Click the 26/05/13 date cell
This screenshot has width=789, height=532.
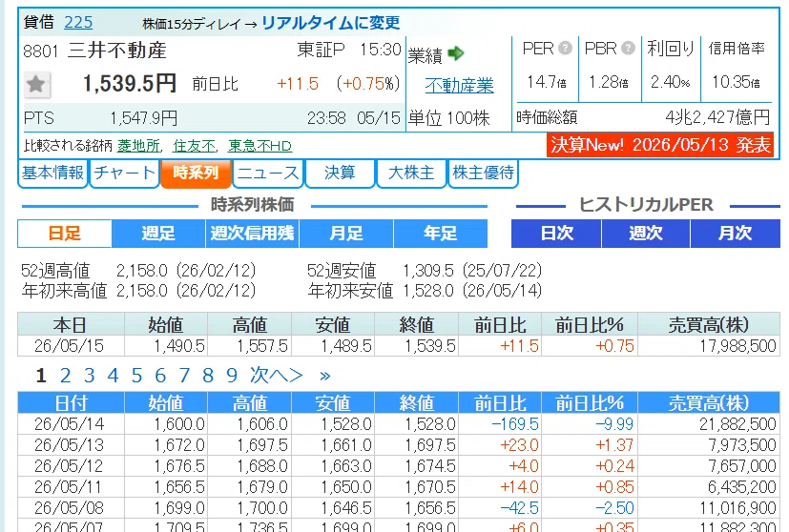click(x=70, y=445)
